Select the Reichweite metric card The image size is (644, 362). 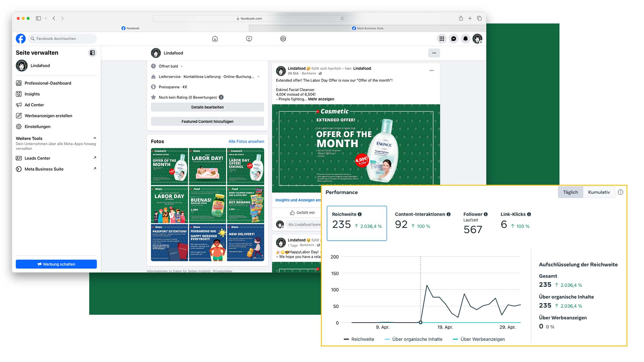click(357, 223)
